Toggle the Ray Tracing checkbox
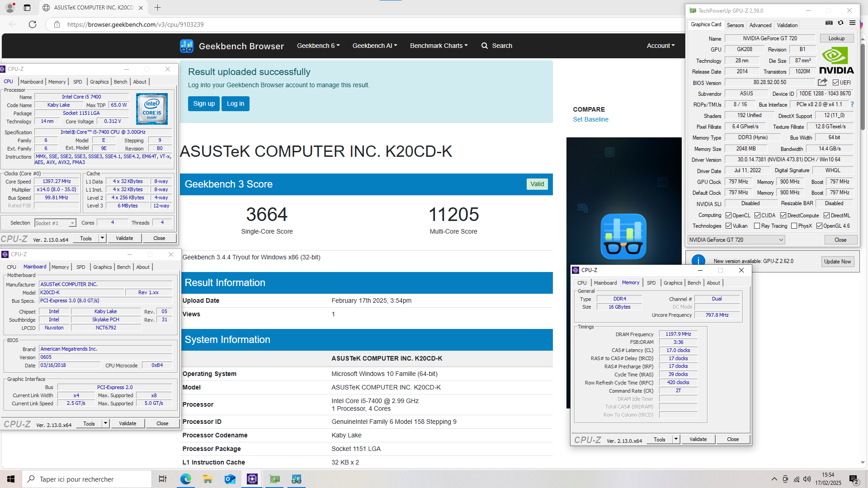Screen dimensions: 868x488 point(757,226)
